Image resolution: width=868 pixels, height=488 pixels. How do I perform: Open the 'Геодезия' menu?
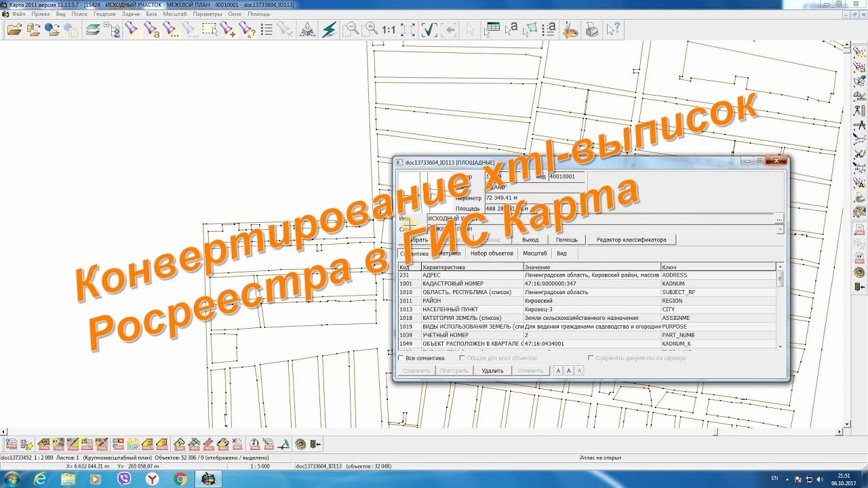coord(104,14)
